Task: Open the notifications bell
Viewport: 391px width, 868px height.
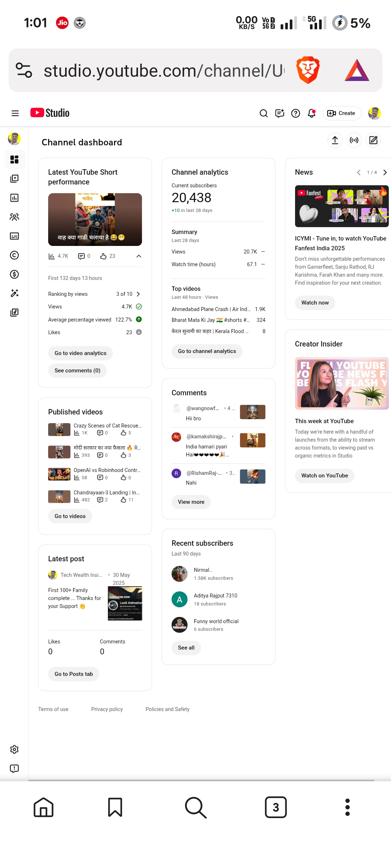Action: (311, 114)
